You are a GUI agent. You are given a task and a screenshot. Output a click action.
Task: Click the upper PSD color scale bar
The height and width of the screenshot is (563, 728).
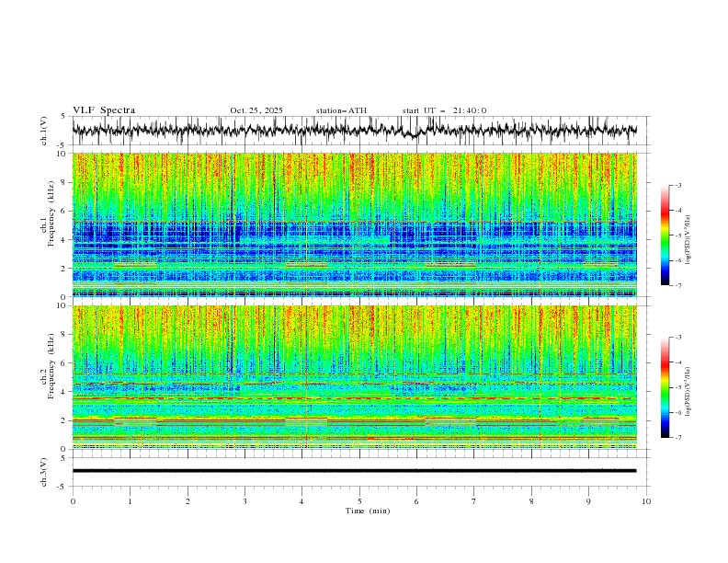tap(665, 236)
